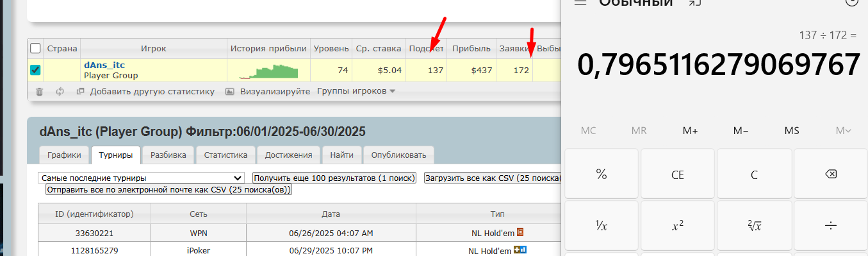This screenshot has height=256, width=868.
Task: Expand the Группы игроков dropdown
Action: coord(356,91)
